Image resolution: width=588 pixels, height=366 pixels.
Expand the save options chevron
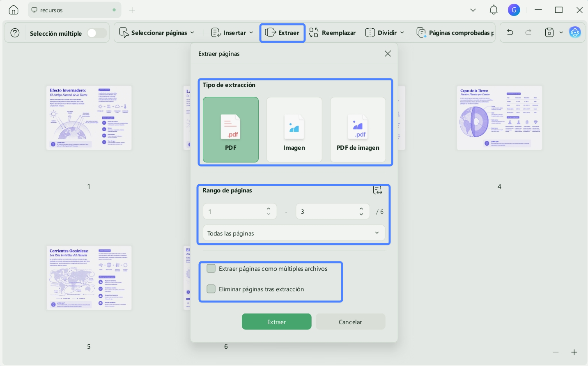pyautogui.click(x=561, y=32)
